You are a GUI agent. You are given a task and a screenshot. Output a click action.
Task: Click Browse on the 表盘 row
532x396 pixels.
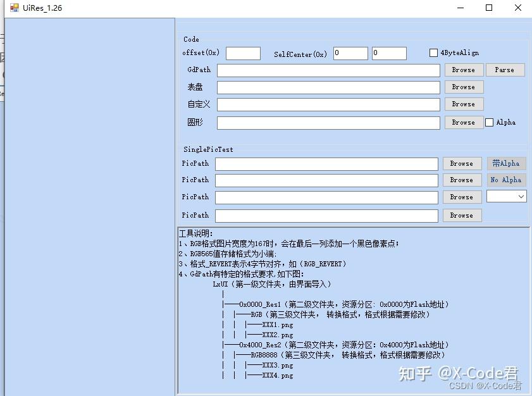pos(464,87)
